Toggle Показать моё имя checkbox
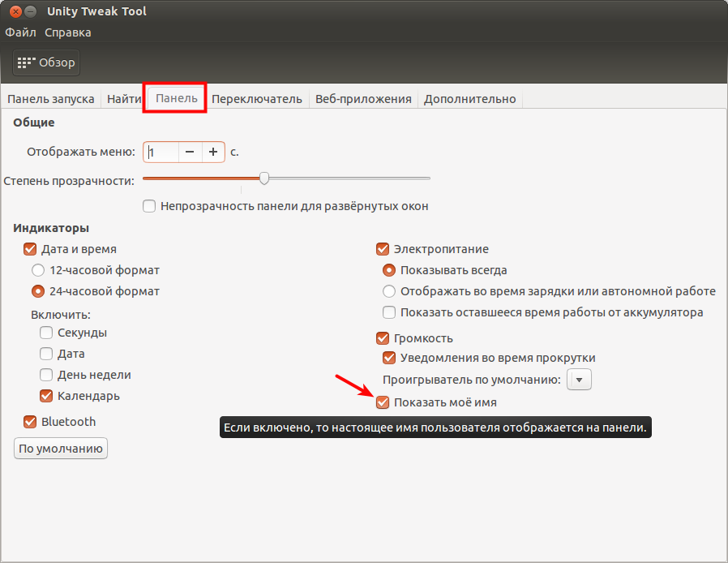728x563 pixels. click(383, 402)
